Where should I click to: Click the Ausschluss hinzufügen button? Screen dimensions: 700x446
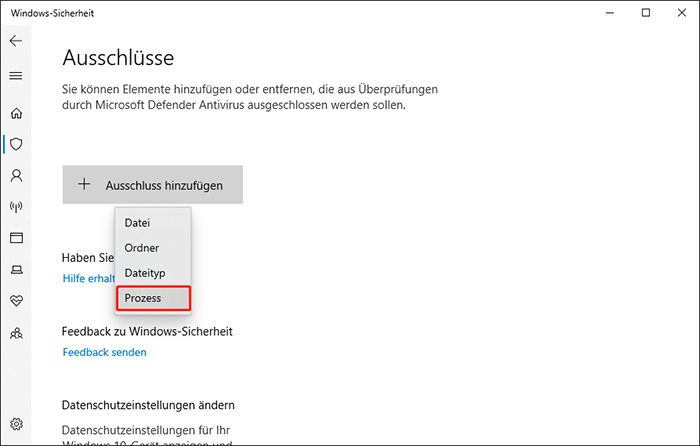152,185
